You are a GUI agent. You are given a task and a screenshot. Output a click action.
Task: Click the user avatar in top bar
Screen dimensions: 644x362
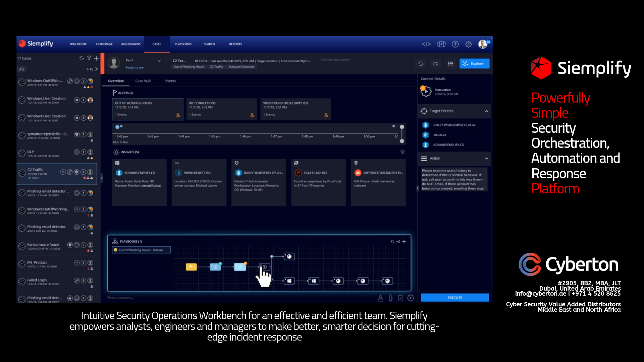pyautogui.click(x=483, y=44)
